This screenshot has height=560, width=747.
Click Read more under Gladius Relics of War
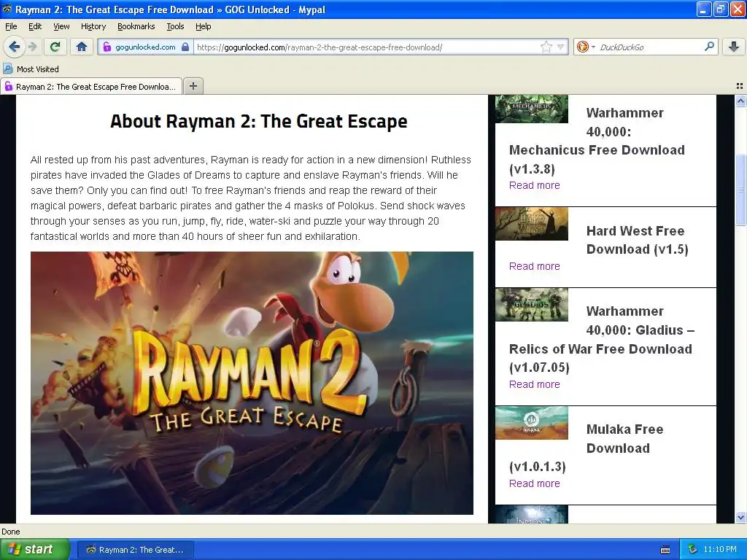coord(535,384)
